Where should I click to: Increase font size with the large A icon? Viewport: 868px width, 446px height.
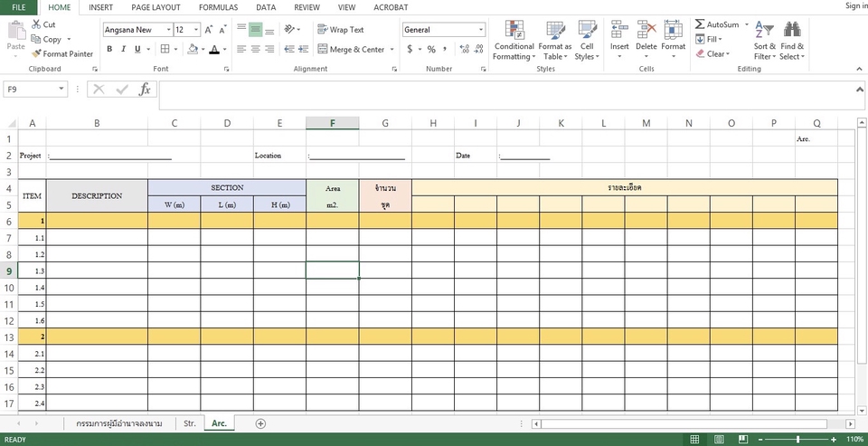pos(209,30)
